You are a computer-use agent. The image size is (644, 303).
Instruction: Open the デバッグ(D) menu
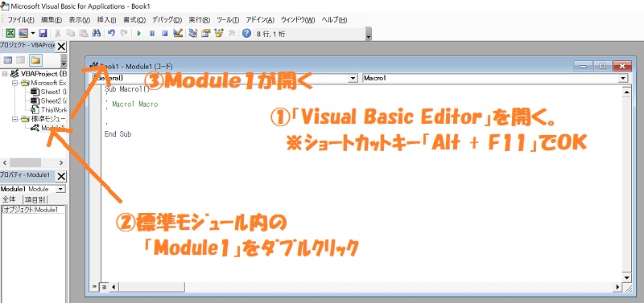pyautogui.click(x=167, y=19)
